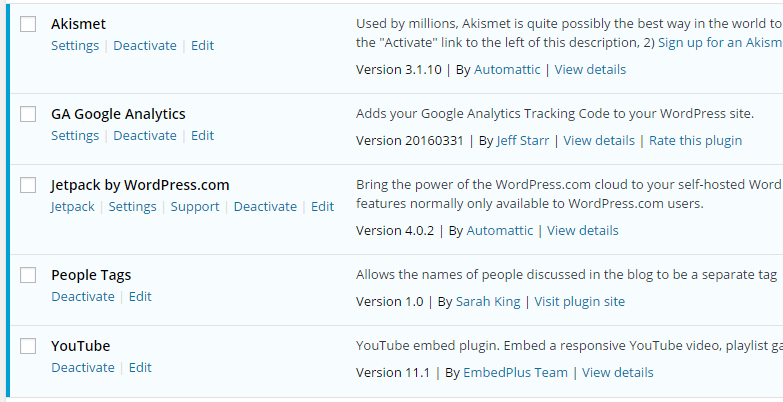Viewport: 783px width, 402px height.
Task: Click Automattic author link for Akismet
Action: pos(507,69)
